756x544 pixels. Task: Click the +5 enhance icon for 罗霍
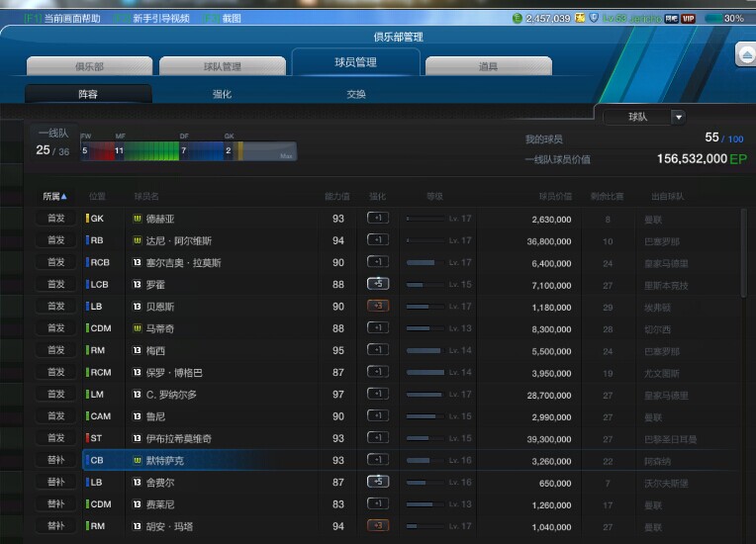(x=378, y=283)
